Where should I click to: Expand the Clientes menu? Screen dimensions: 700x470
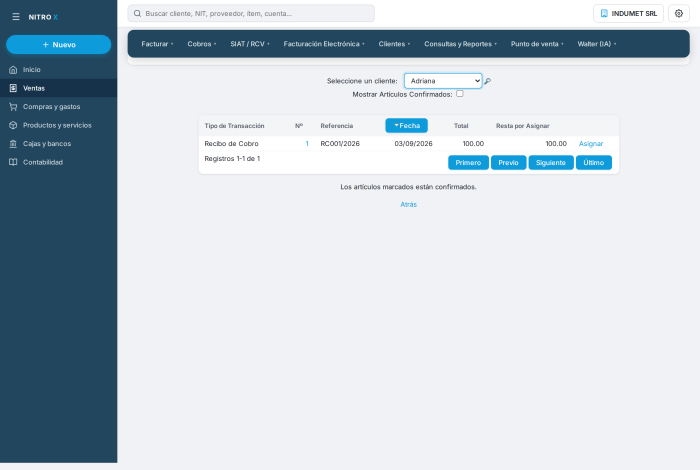click(394, 44)
